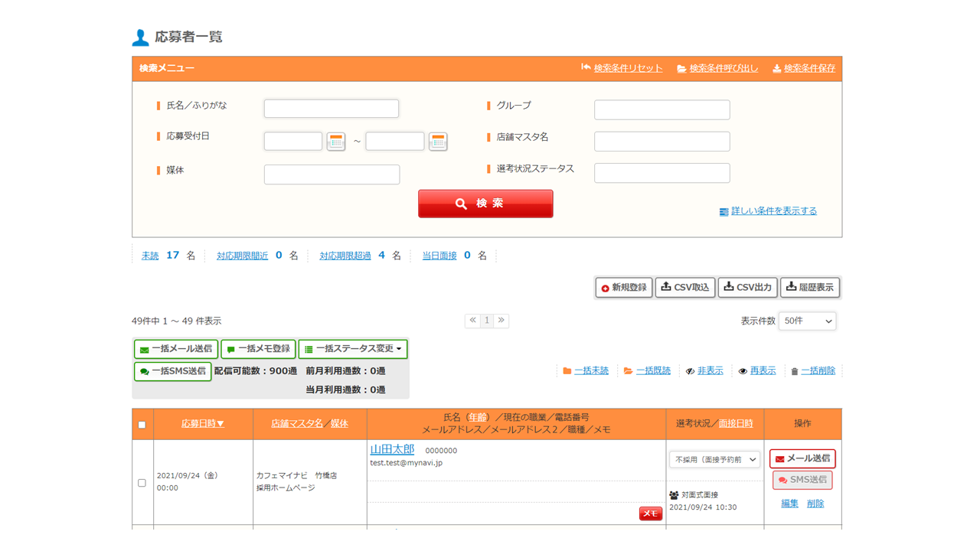Image resolution: width=980 pixels, height=551 pixels.
Task: Click the CSV出力 export button
Action: point(748,288)
